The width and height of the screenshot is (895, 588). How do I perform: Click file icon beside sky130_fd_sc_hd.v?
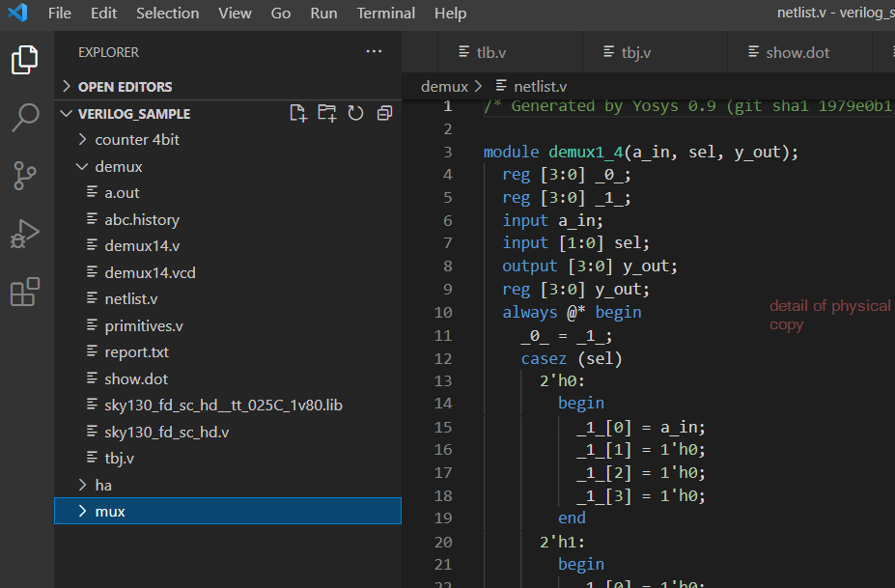(x=92, y=431)
